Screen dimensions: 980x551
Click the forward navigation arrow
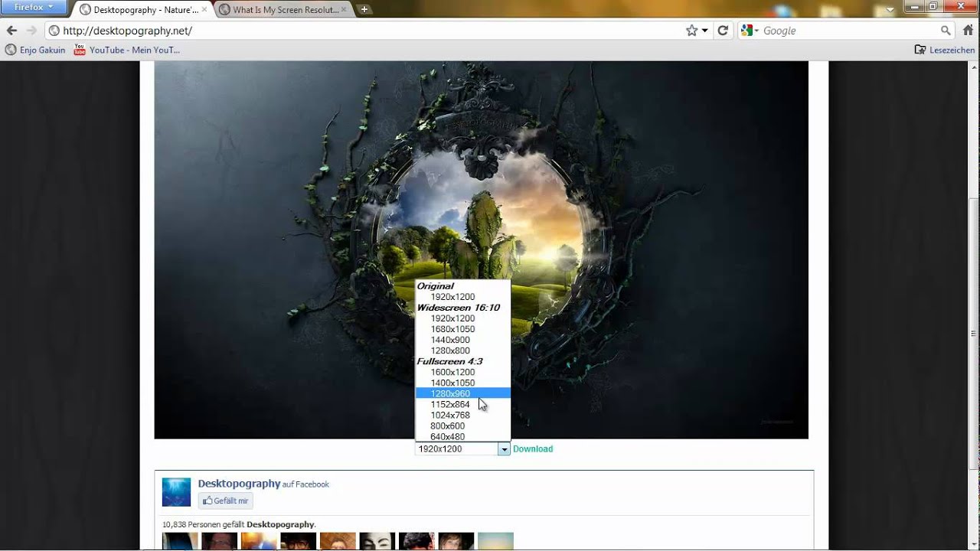tap(31, 31)
